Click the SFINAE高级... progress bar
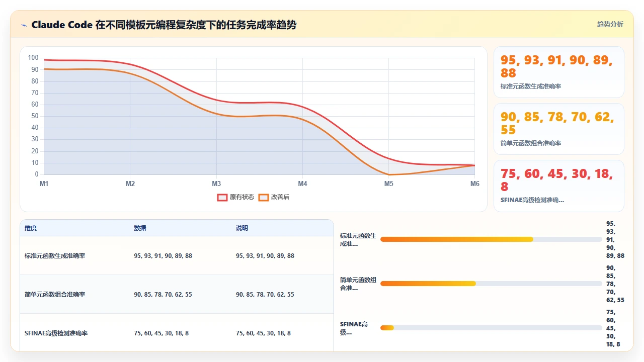This screenshot has height=362, width=644. pyautogui.click(x=491, y=328)
